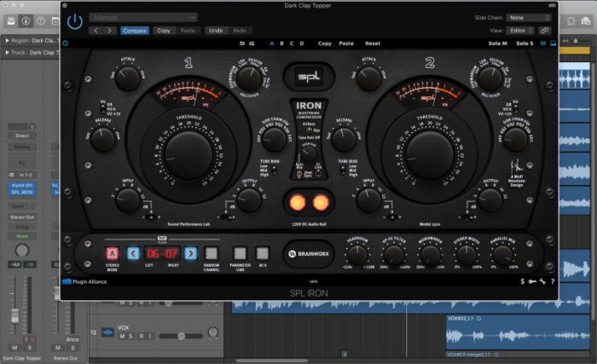Click the plugin's undo arrow icon
This screenshot has width=597, height=364.
[241, 43]
